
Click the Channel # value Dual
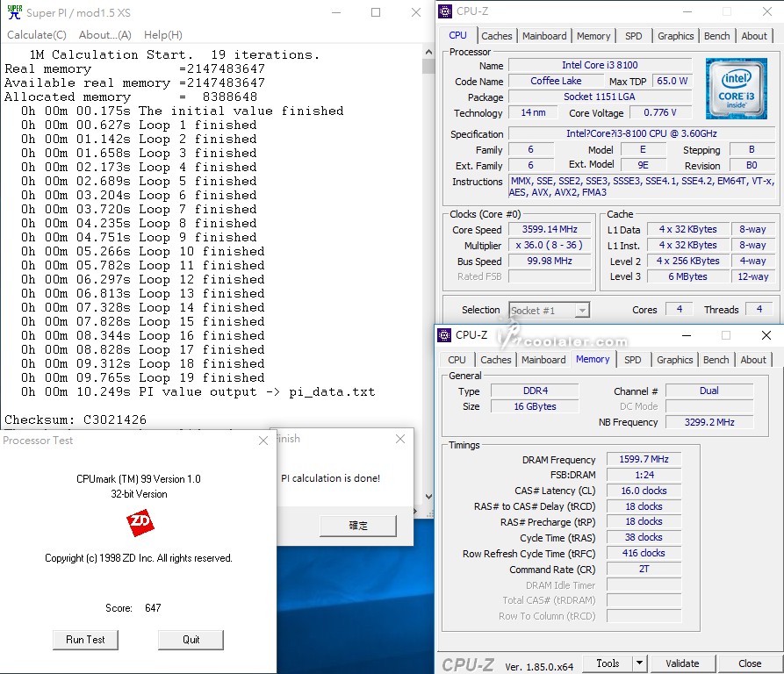pos(709,391)
